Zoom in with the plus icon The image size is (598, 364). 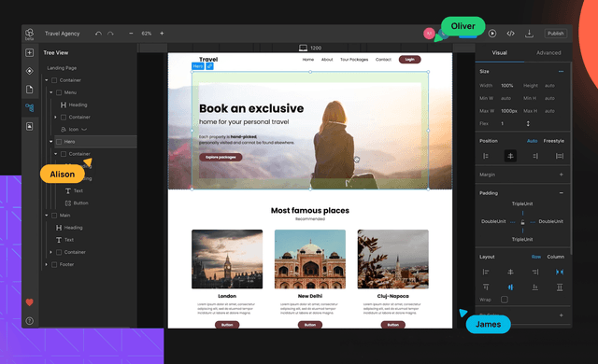[x=162, y=34]
